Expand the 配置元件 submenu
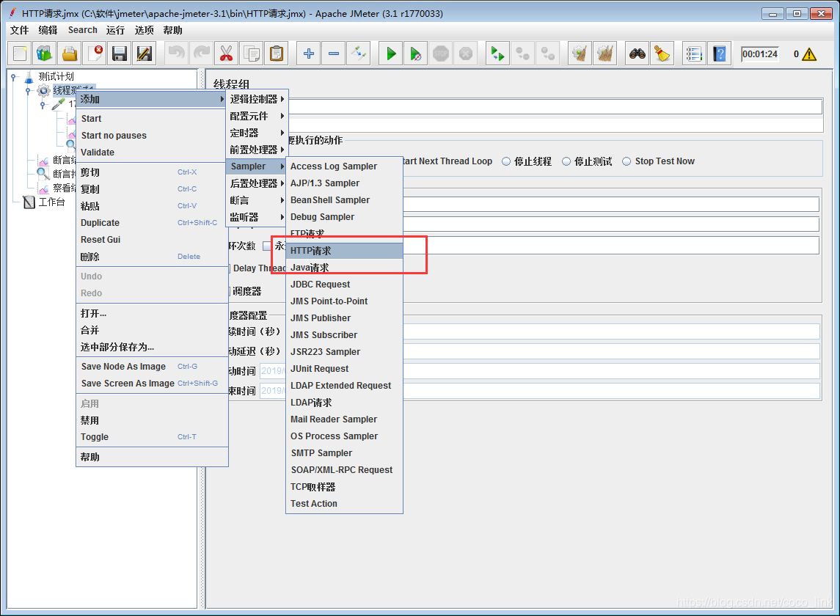The image size is (840, 616). [x=258, y=116]
